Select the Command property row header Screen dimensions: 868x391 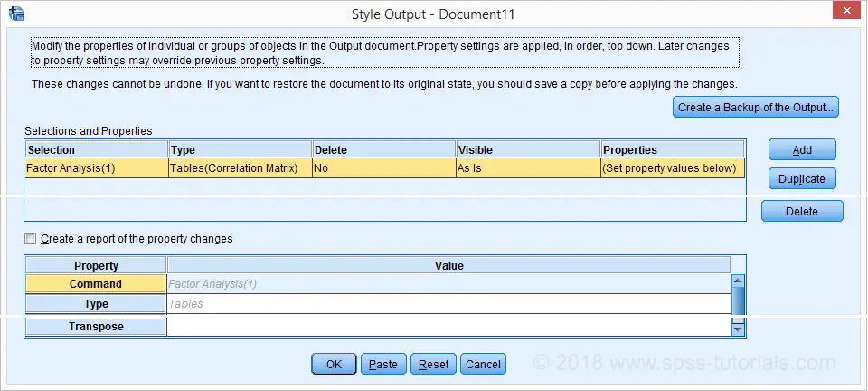96,284
